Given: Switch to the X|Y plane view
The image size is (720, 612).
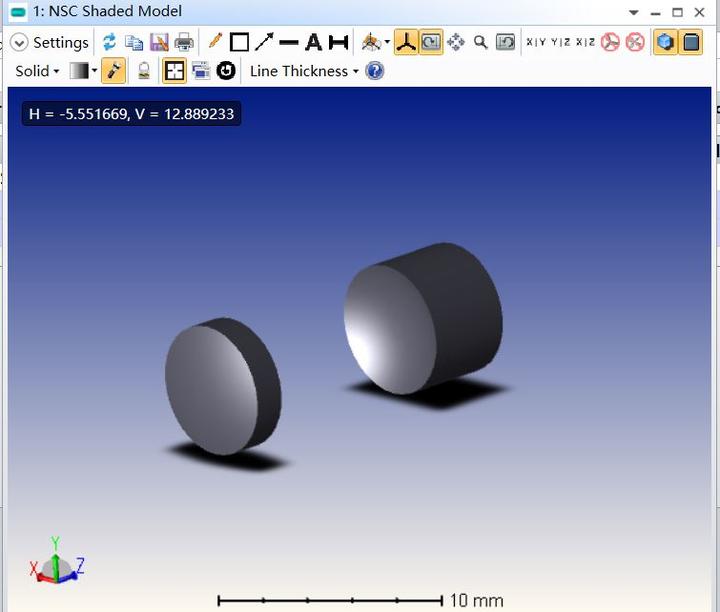Looking at the screenshot, I should [x=536, y=42].
